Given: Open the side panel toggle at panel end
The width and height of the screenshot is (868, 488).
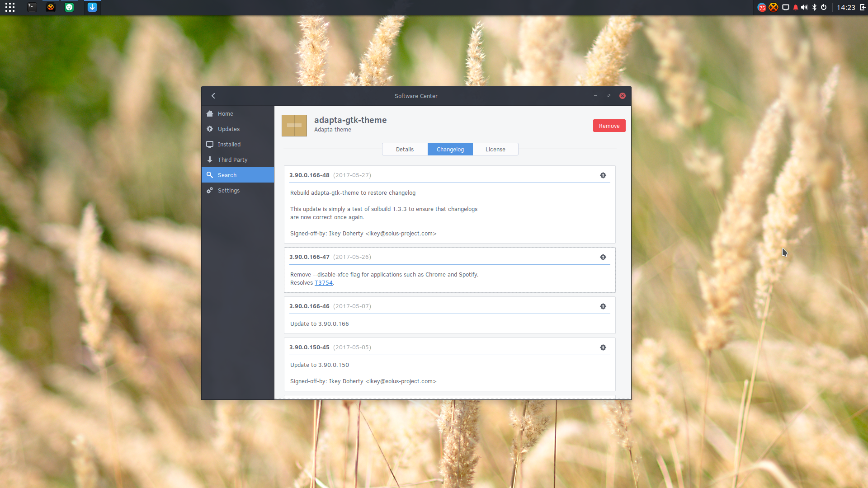Looking at the screenshot, I should 863,7.
